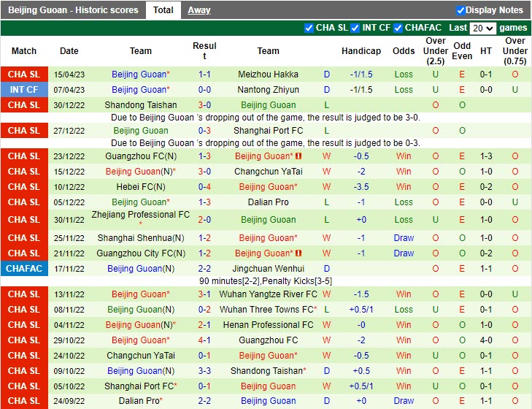
Task: Open Dalian Pro team link in 05/12/22 row
Action: [x=268, y=202]
